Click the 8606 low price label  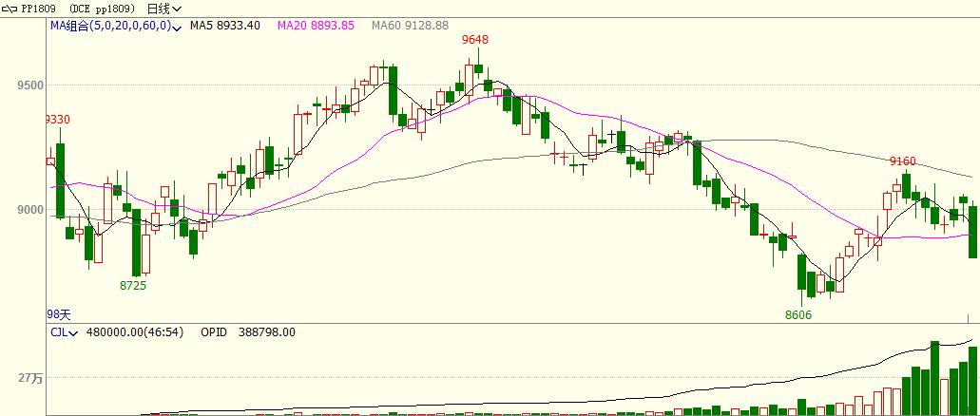[x=798, y=315]
